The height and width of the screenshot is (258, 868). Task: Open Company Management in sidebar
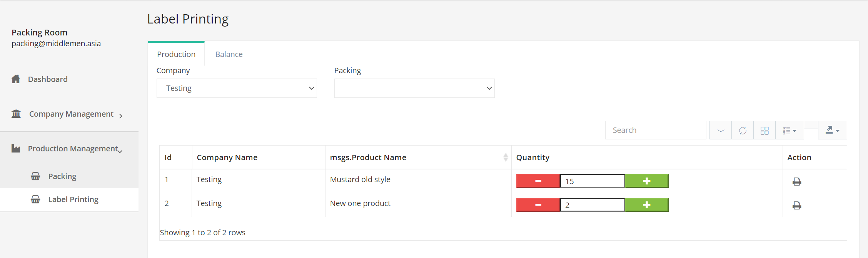pos(71,114)
